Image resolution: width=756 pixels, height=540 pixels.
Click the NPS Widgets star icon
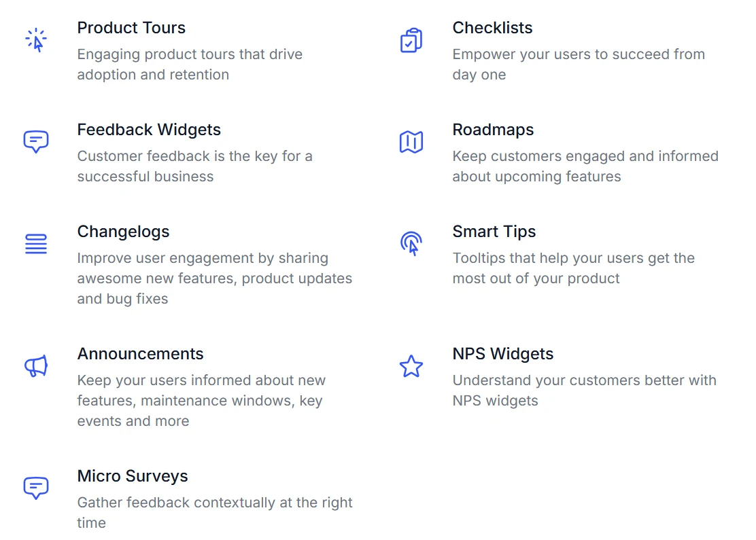(411, 366)
